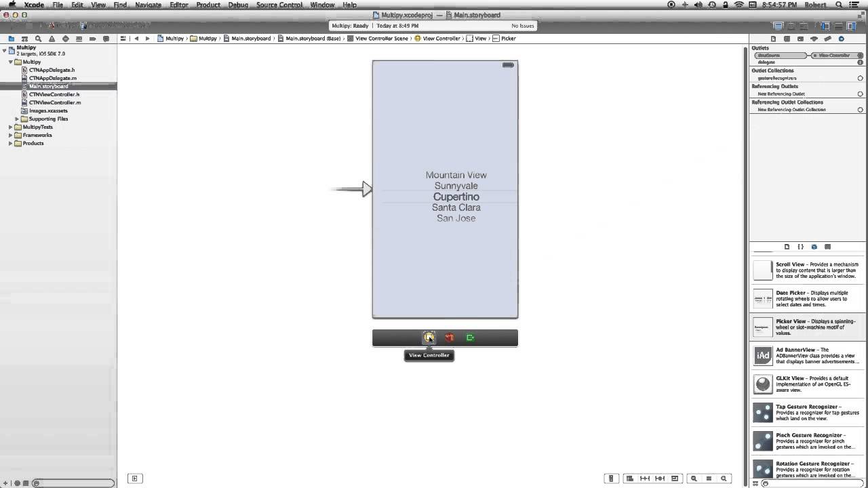Open the Align constraints menu
Screen dimensions: 868x488
click(629, 479)
